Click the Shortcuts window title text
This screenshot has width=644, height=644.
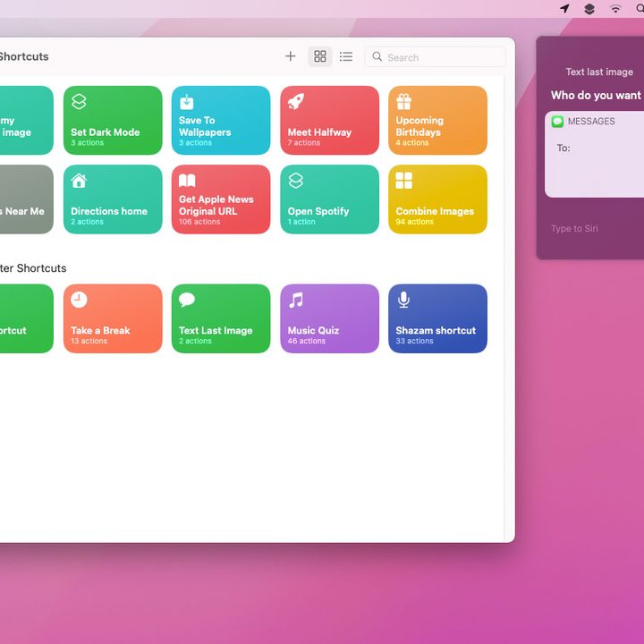(24, 56)
